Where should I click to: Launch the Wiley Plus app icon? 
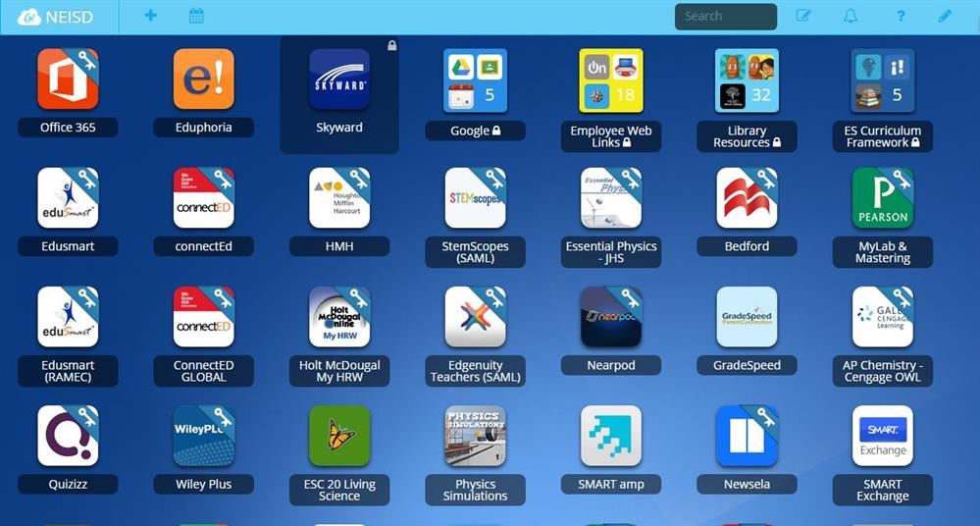coord(204,436)
